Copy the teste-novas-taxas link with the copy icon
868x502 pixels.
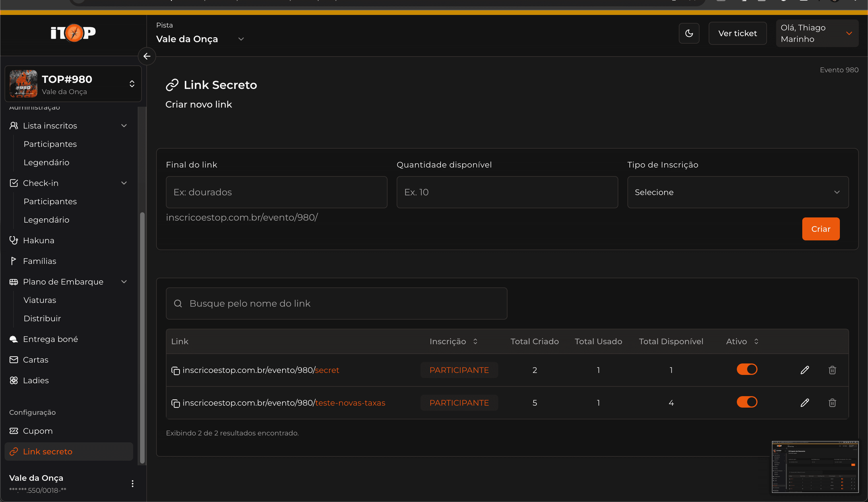176,403
